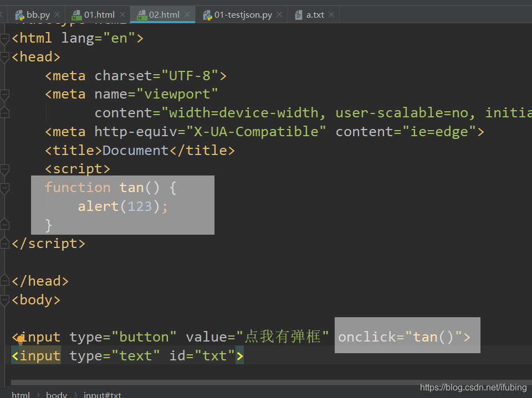This screenshot has width=532, height=398.
Task: Click the text file icon on a.txt tab
Action: click(299, 15)
